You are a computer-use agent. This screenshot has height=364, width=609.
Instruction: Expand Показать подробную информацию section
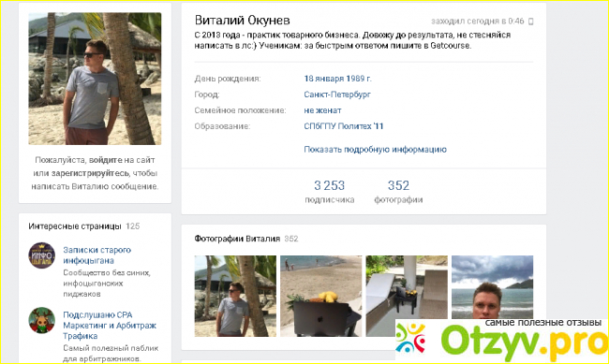(375, 150)
